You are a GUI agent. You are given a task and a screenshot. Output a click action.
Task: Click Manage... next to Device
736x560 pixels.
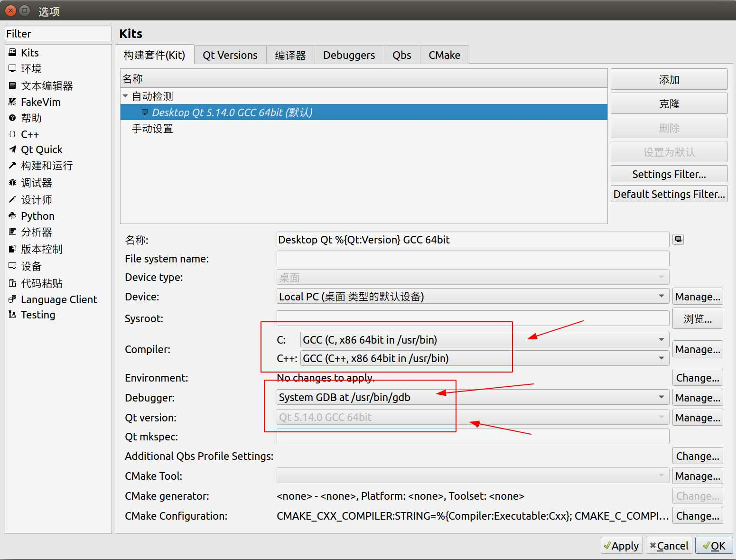tap(698, 297)
